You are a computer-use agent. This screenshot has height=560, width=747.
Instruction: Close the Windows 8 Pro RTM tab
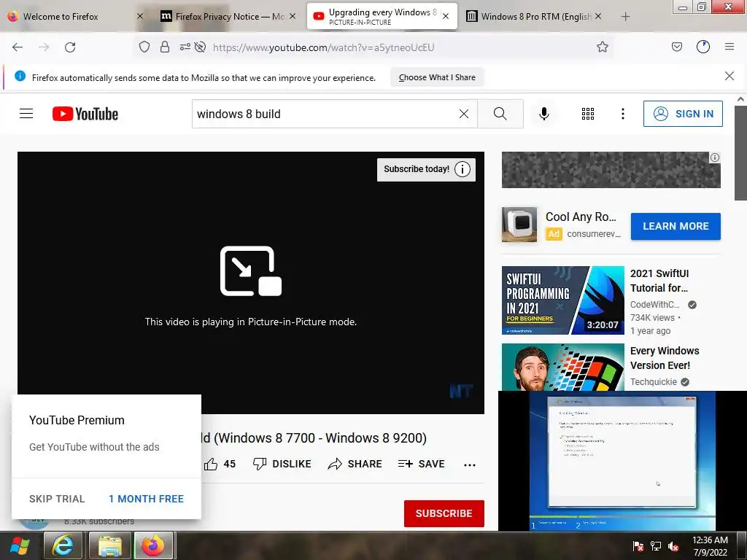point(598,17)
